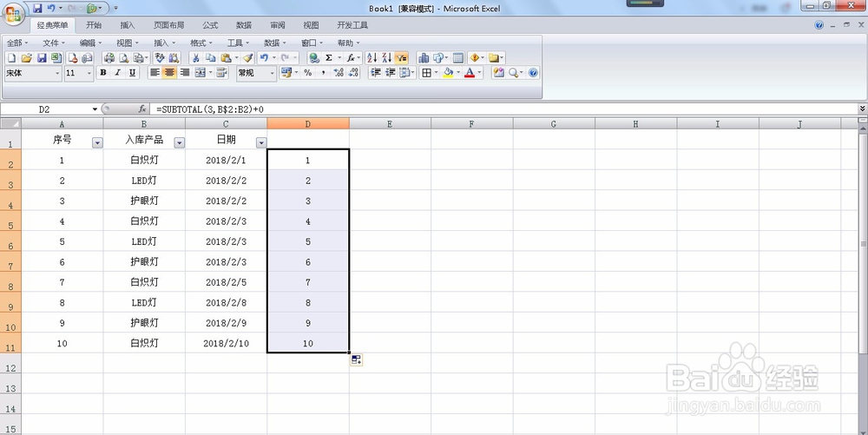Open a file with the folder icon
Image resolution: width=868 pixels, height=435 pixels.
click(x=26, y=57)
